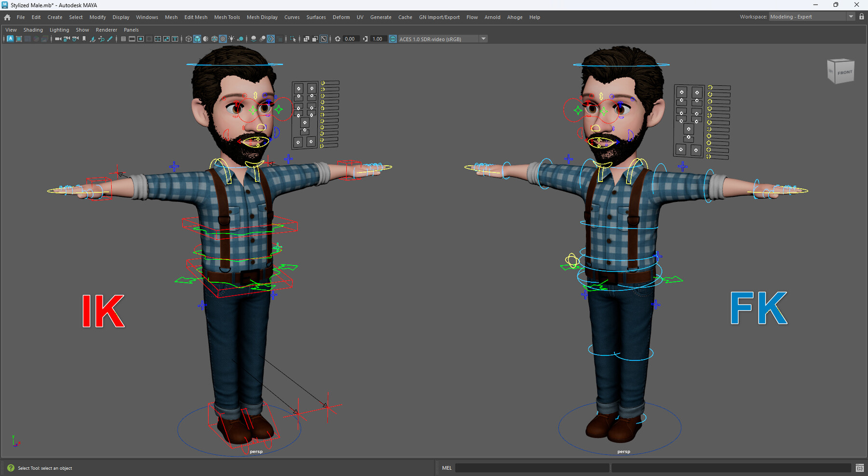Switch viewport to wireframe display mode
868x476 pixels.
tap(189, 39)
